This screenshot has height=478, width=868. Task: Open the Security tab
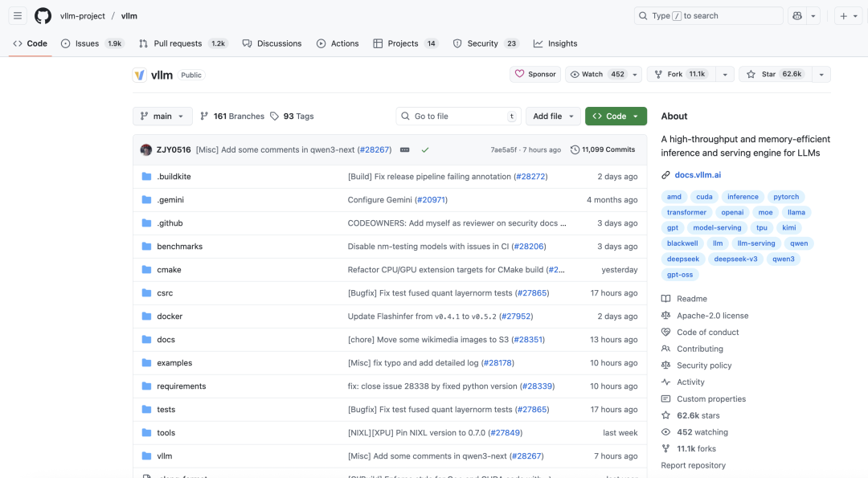(x=485, y=43)
